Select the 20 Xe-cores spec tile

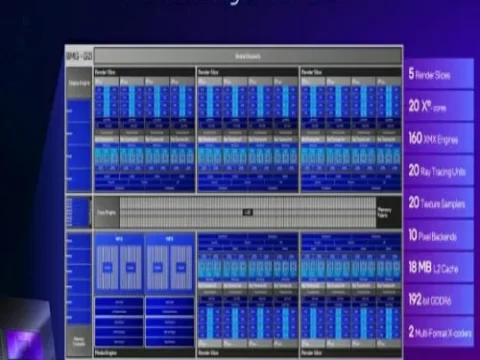(x=439, y=106)
